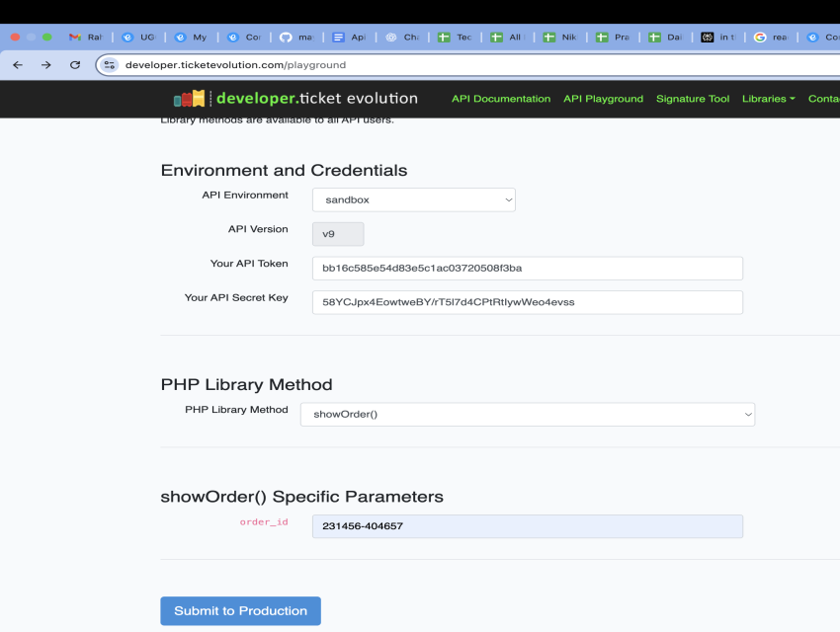The width and height of the screenshot is (840, 632).
Task: Click the 'showOrder() Specific Parameters' heading
Action: click(301, 497)
